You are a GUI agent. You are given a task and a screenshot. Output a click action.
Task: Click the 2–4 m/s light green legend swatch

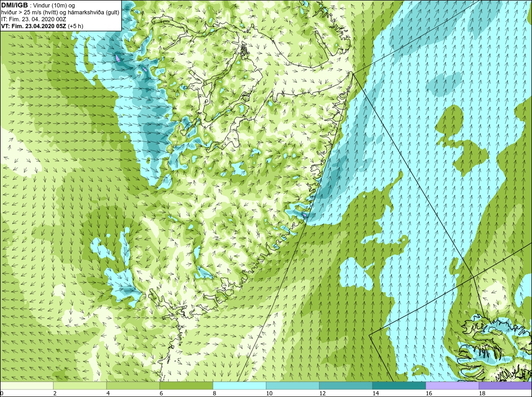pos(80,386)
